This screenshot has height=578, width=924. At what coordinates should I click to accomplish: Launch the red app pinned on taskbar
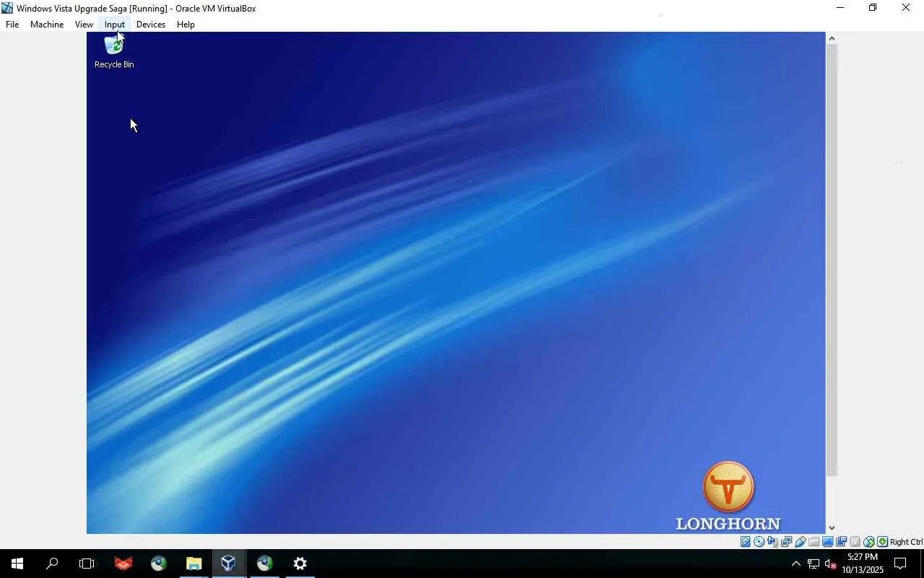123,564
